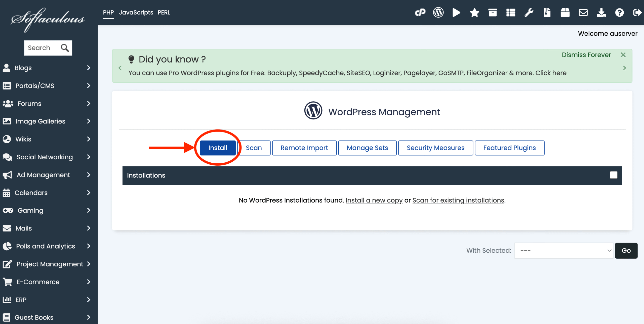Click the Forums group icon in sidebar
The height and width of the screenshot is (324, 644).
click(8, 104)
